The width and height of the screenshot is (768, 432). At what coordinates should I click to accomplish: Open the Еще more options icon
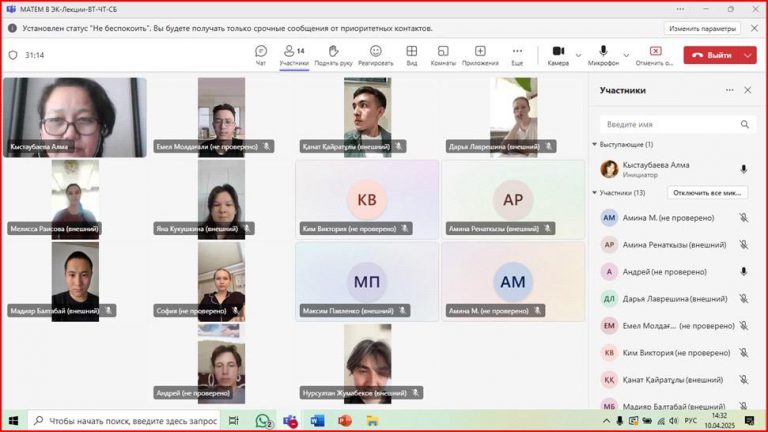pyautogui.click(x=517, y=55)
